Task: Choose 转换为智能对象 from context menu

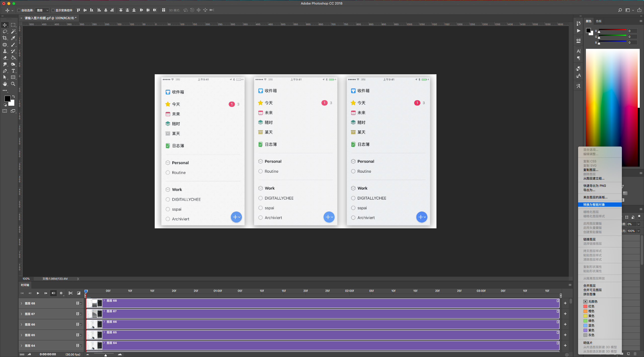Action: [x=594, y=205]
